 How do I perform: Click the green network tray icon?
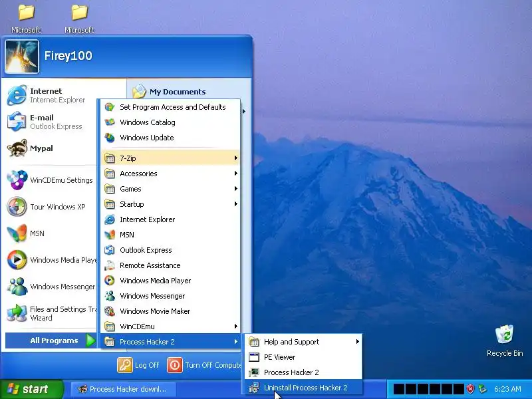coord(482,389)
